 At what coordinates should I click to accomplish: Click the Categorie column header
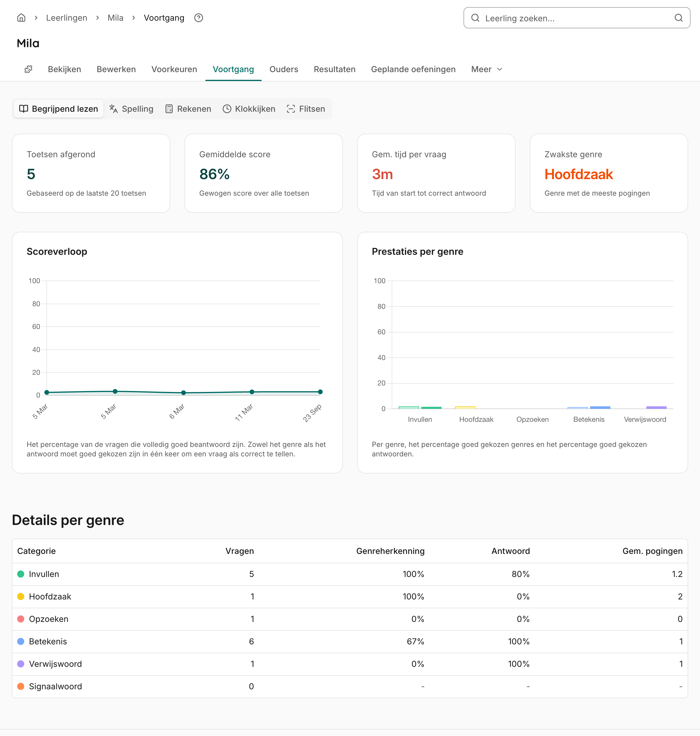(x=36, y=551)
